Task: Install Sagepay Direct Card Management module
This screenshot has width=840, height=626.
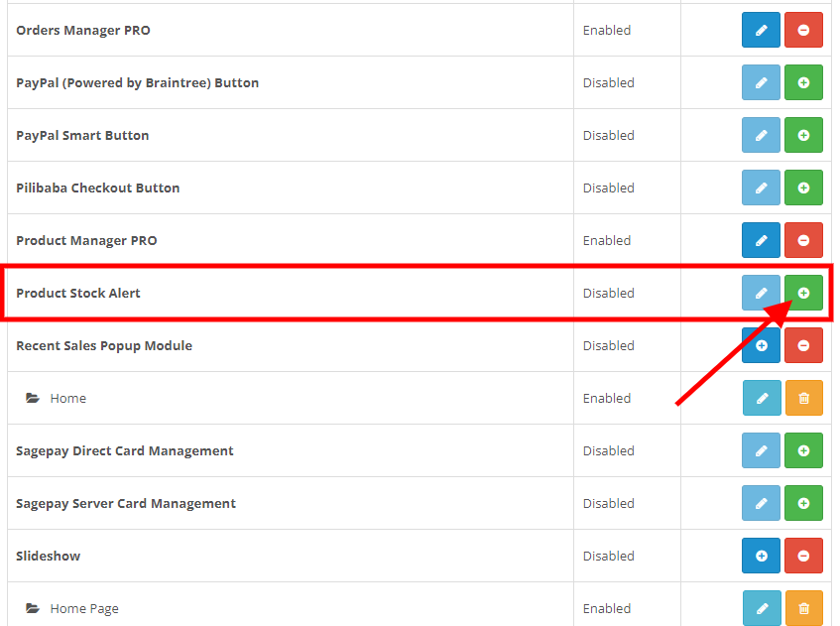Action: pos(803,450)
